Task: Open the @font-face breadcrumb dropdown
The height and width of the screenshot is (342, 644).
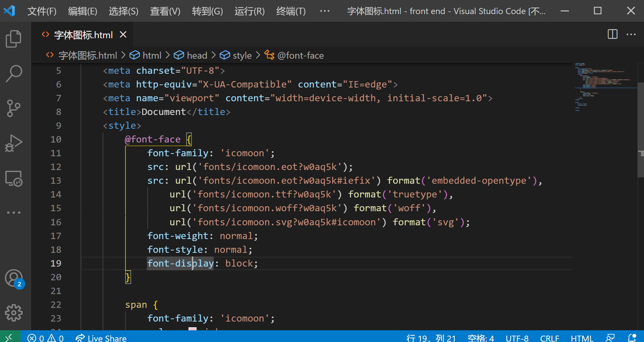Action: click(x=301, y=55)
